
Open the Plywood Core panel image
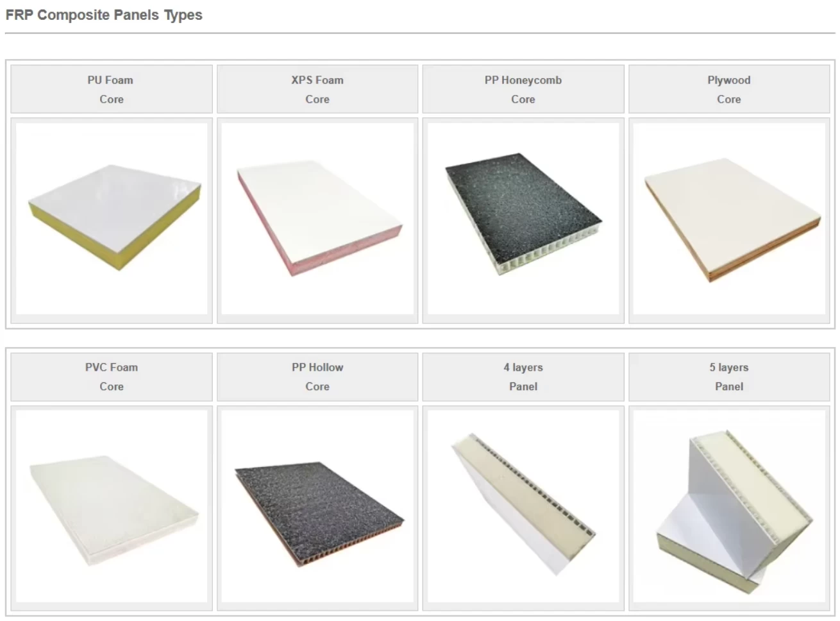tap(729, 218)
